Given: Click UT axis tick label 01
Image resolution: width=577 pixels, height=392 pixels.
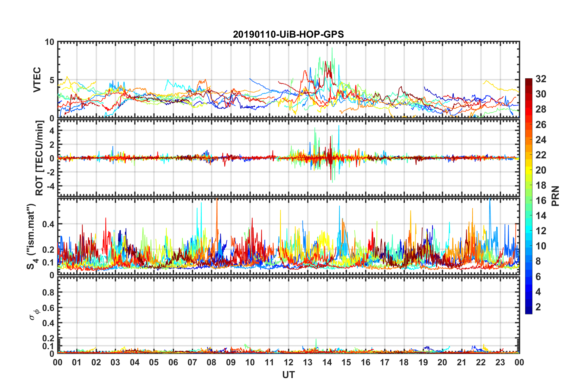Looking at the screenshot, I should pyautogui.click(x=77, y=362).
